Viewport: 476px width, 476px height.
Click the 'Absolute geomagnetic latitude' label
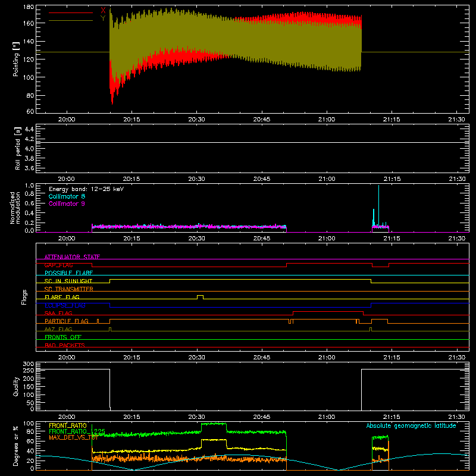tap(411, 425)
